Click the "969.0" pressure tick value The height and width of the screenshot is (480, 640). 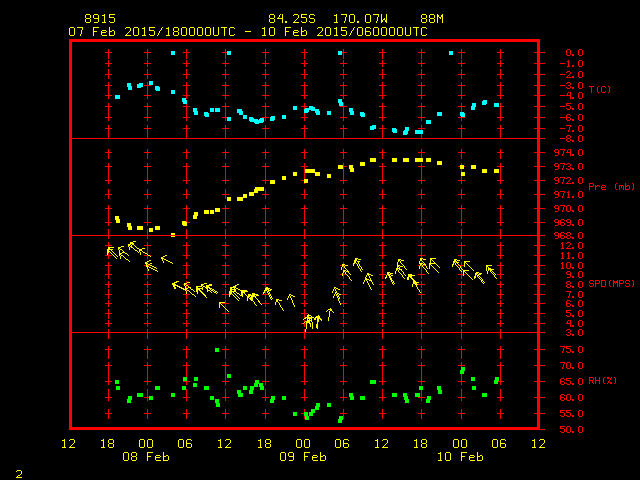(x=569, y=222)
